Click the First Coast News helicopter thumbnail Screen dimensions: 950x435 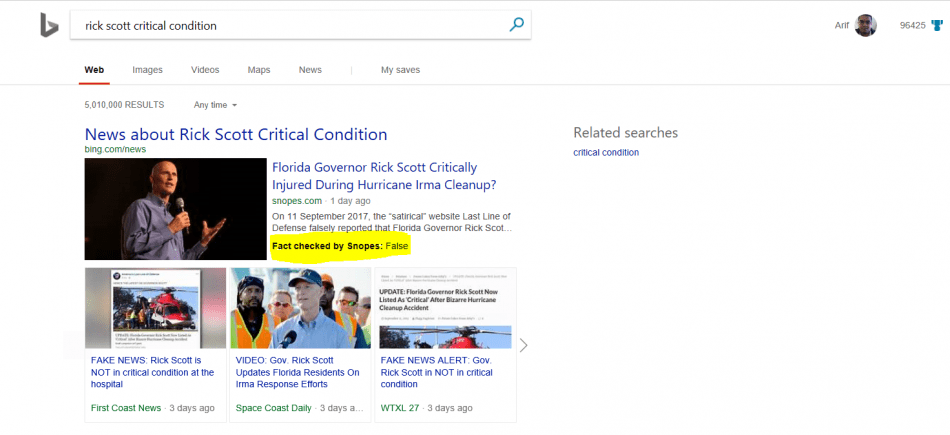coord(155,308)
